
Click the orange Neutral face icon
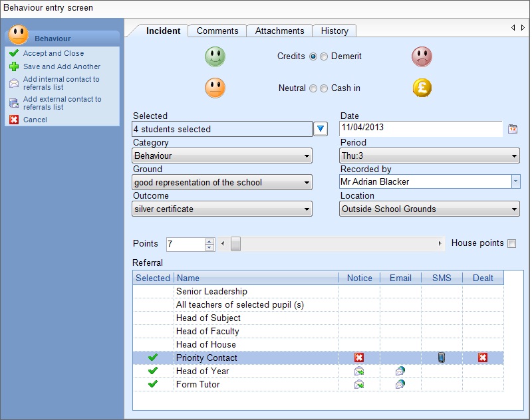[x=215, y=88]
